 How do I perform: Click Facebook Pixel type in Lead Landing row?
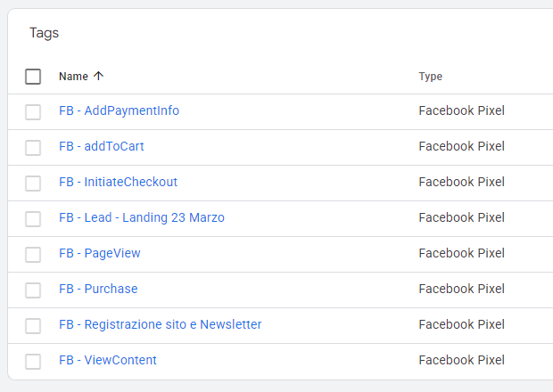[x=461, y=217]
